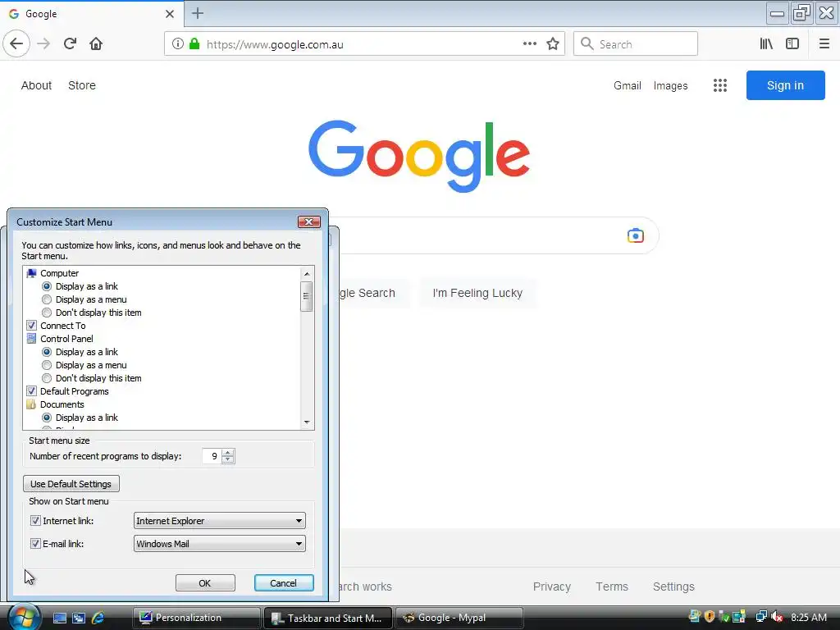This screenshot has height=630, width=840.
Task: Select Computer 'Don't display this item'
Action: 47,313
